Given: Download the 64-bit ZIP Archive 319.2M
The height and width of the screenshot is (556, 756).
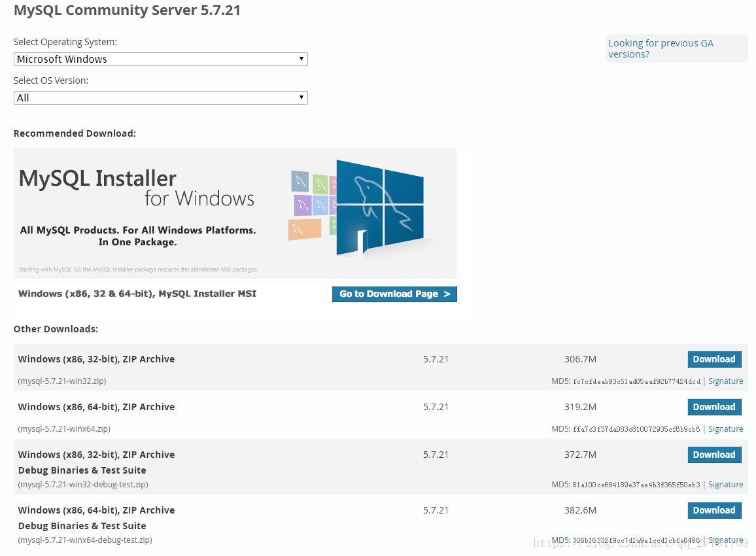Looking at the screenshot, I should (x=714, y=407).
